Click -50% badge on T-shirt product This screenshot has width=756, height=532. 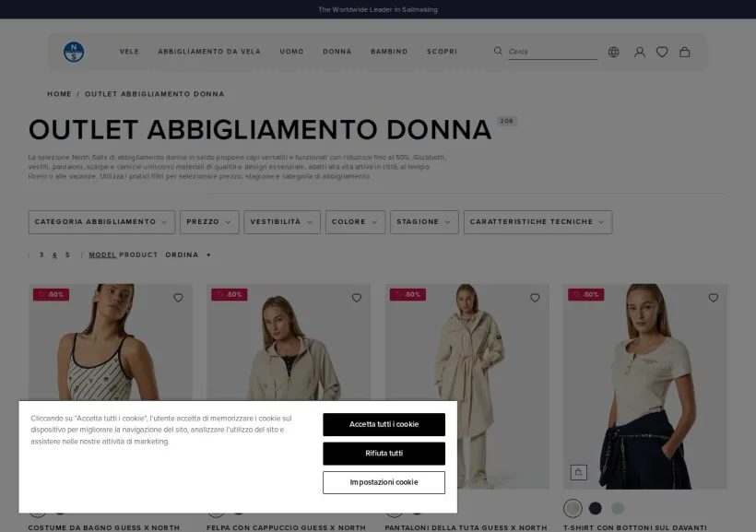coord(585,294)
